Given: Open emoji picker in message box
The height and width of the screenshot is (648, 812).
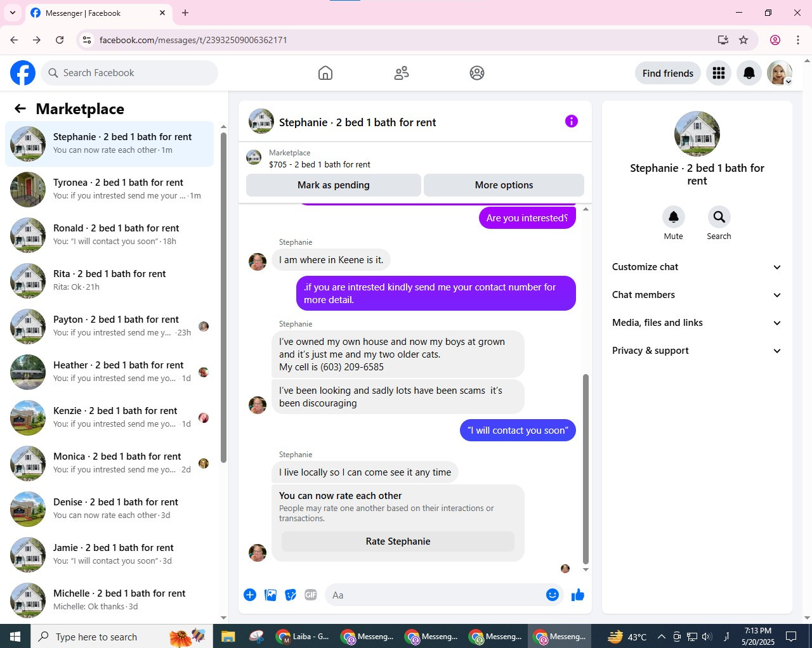Looking at the screenshot, I should pyautogui.click(x=553, y=595).
